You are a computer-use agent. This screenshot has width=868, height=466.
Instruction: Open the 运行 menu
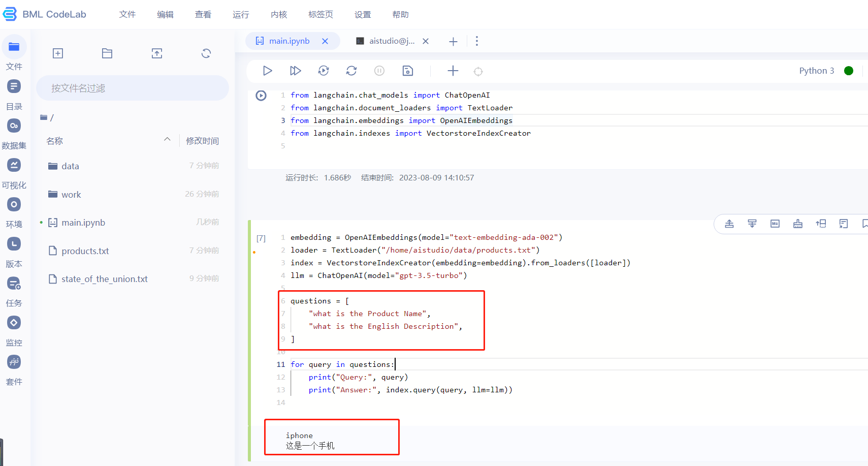pos(241,14)
